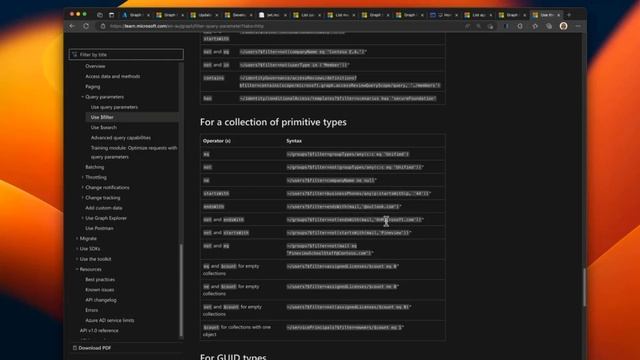This screenshot has width=640, height=360.
Task: Switch to the Update tab
Action: [204, 15]
